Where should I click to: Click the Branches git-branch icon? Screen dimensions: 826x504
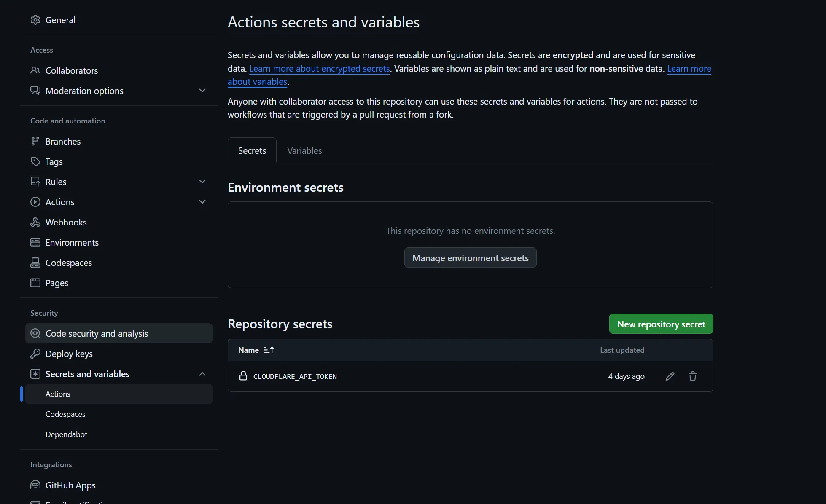click(x=35, y=142)
